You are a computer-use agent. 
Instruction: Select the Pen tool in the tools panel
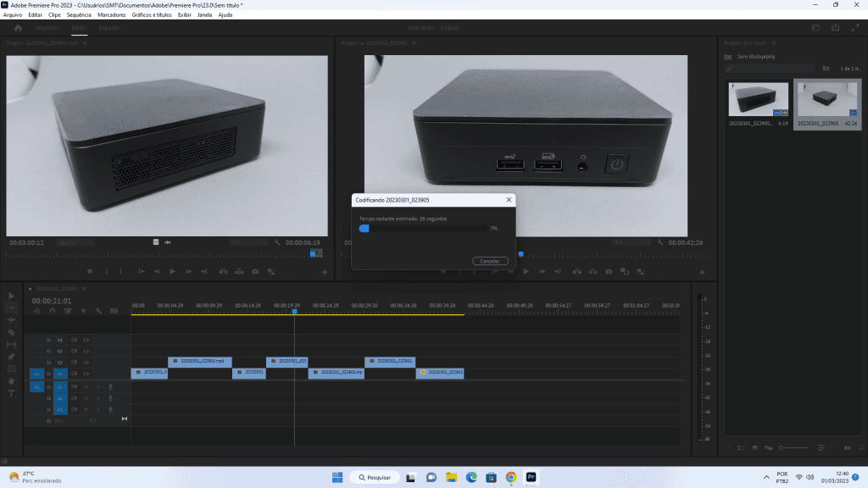click(10, 355)
